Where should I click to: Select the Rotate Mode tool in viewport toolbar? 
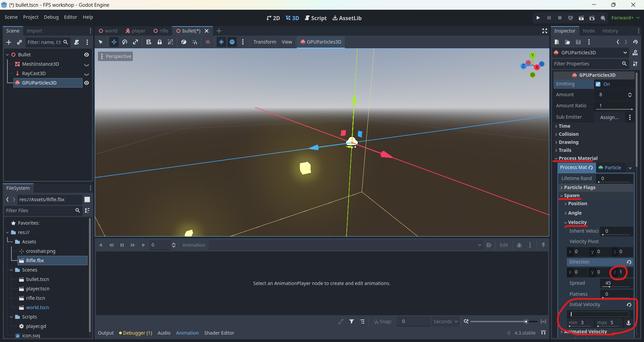(125, 42)
